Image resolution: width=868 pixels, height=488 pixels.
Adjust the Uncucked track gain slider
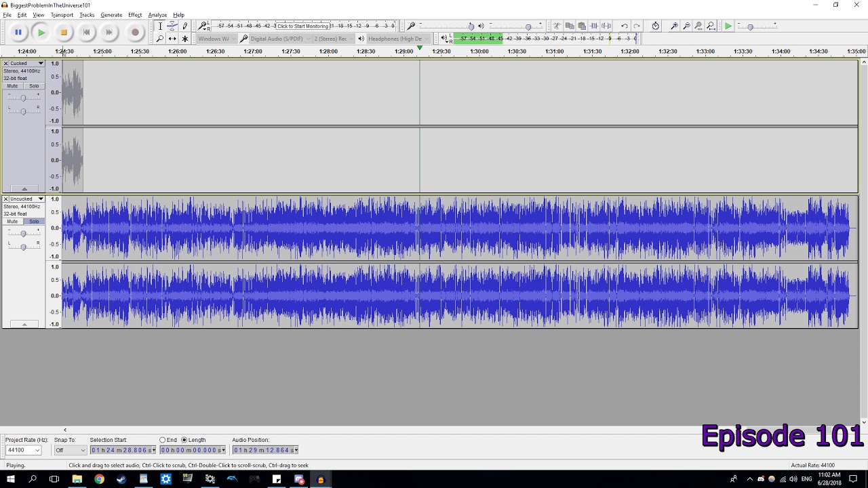[23, 233]
